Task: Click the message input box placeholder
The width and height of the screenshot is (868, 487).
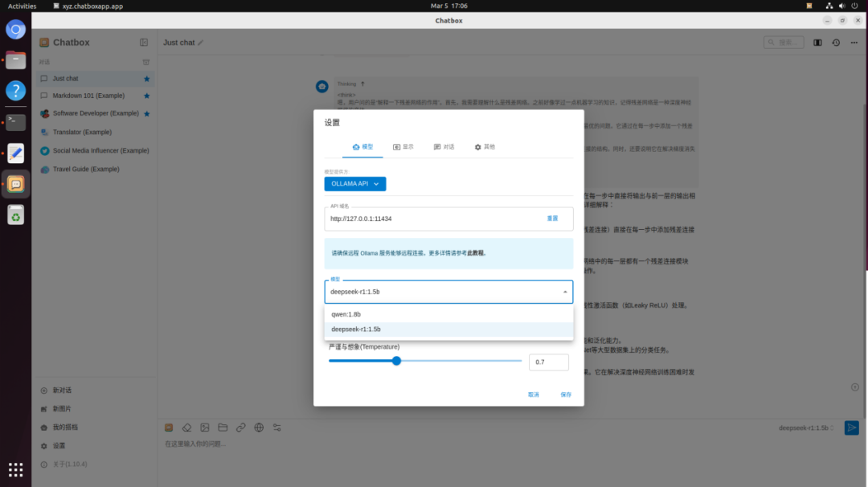Action: click(x=194, y=444)
